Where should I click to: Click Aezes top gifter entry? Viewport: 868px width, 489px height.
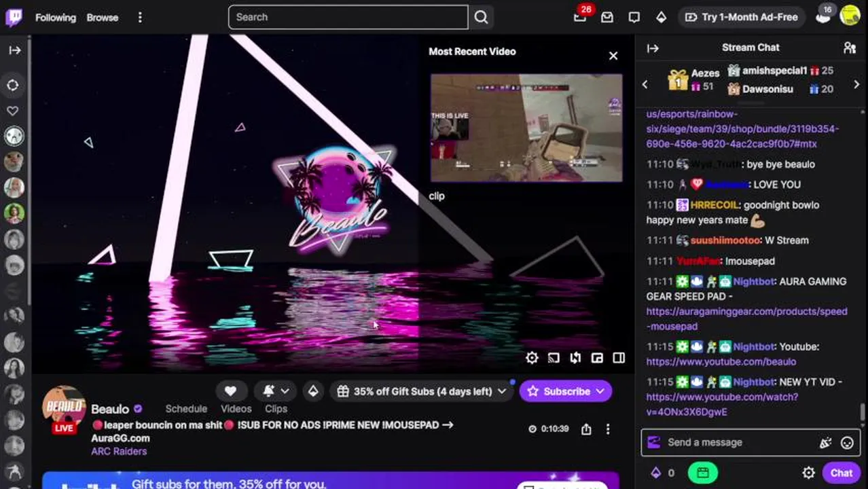(693, 79)
